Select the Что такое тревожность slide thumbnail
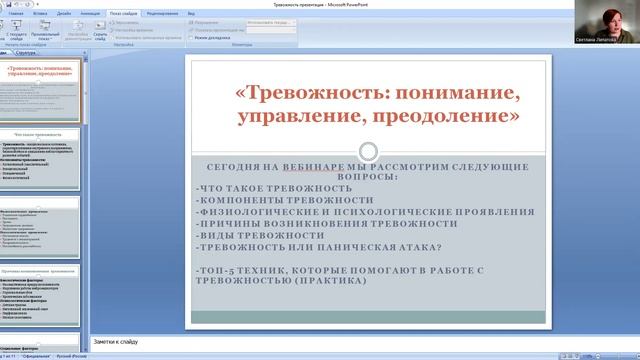 click(40, 159)
